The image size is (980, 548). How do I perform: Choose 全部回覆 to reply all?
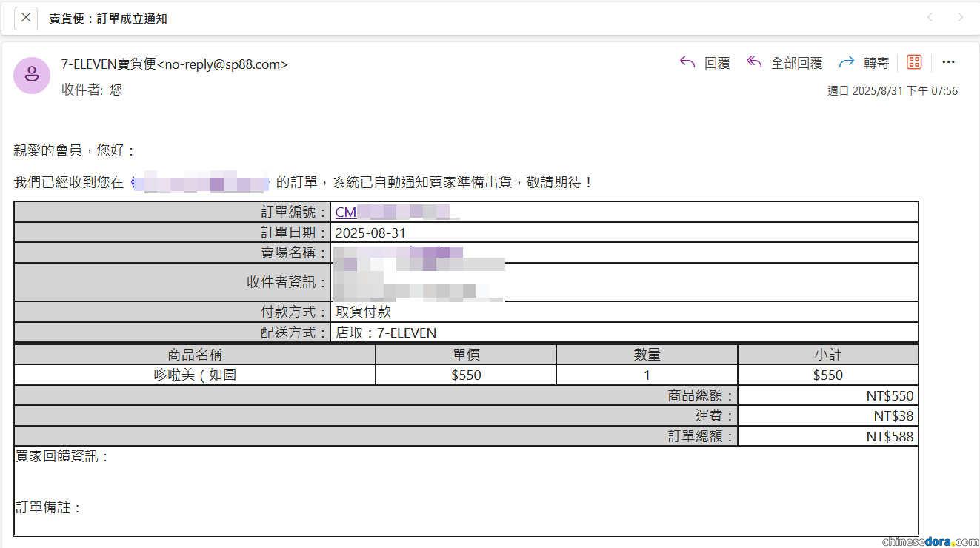[x=784, y=63]
